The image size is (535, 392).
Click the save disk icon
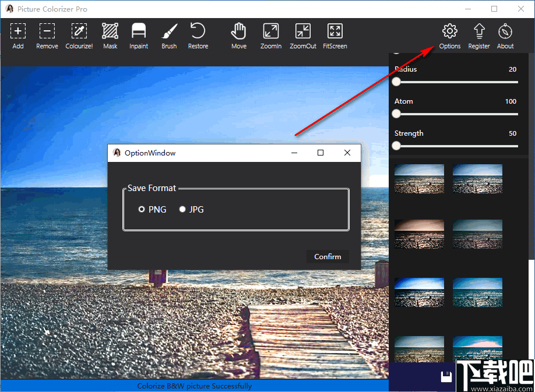(446, 376)
